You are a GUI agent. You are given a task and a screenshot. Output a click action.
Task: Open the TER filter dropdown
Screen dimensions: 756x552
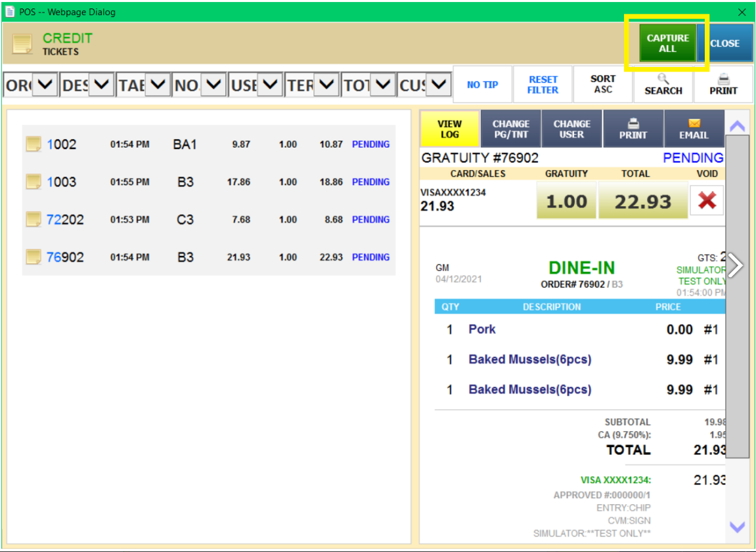pyautogui.click(x=313, y=85)
